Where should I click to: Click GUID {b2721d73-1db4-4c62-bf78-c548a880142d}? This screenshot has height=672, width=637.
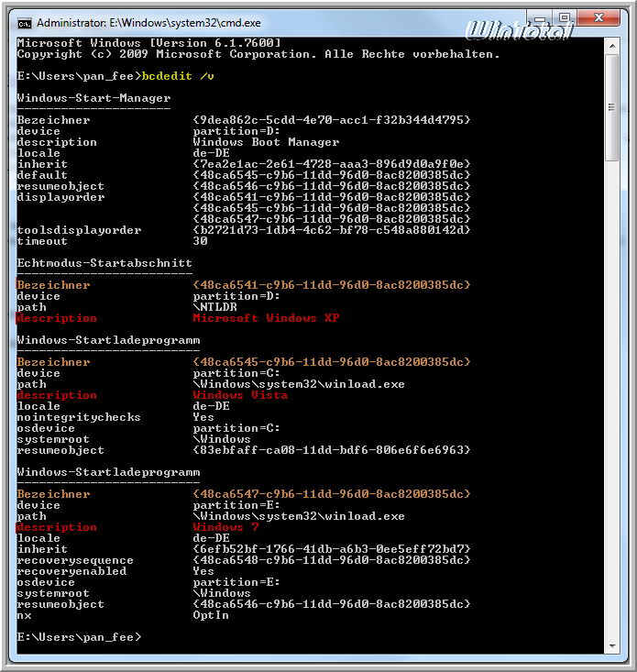pyautogui.click(x=332, y=230)
